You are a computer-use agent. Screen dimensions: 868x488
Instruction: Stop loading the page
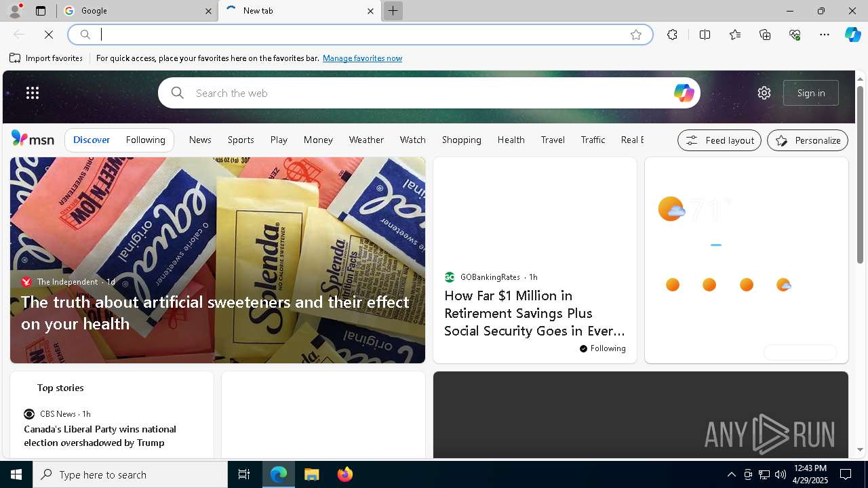point(49,35)
